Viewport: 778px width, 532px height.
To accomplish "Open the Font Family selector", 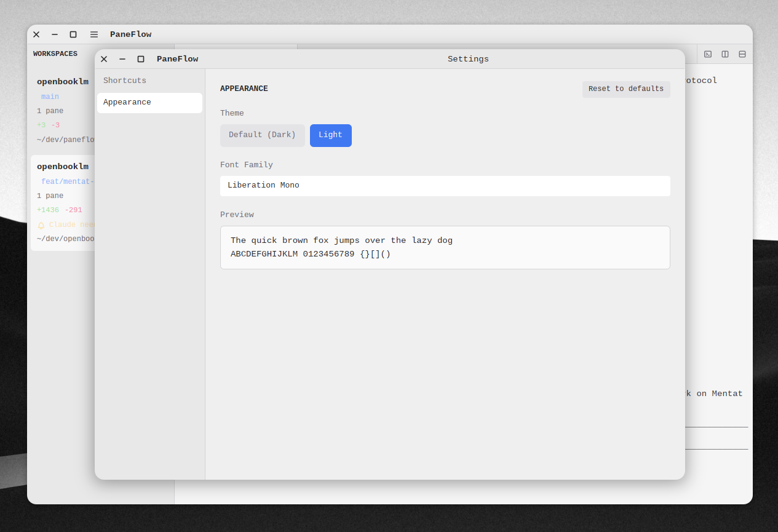I will click(445, 185).
